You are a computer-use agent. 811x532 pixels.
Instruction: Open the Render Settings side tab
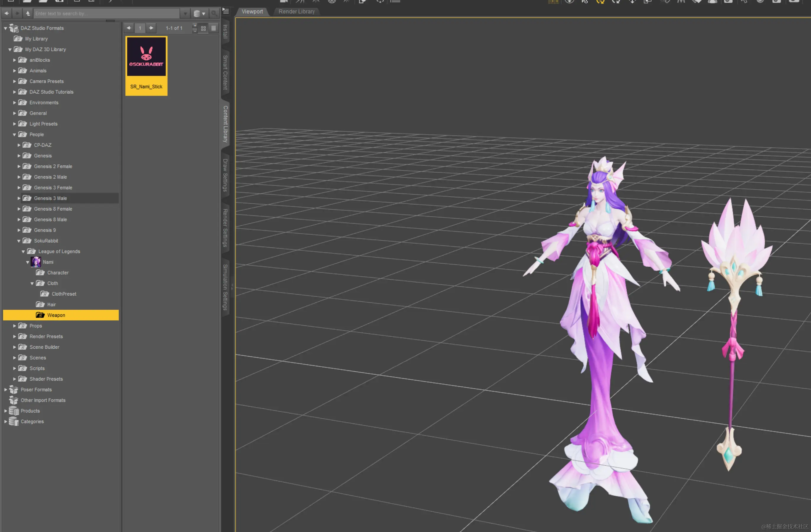(225, 228)
